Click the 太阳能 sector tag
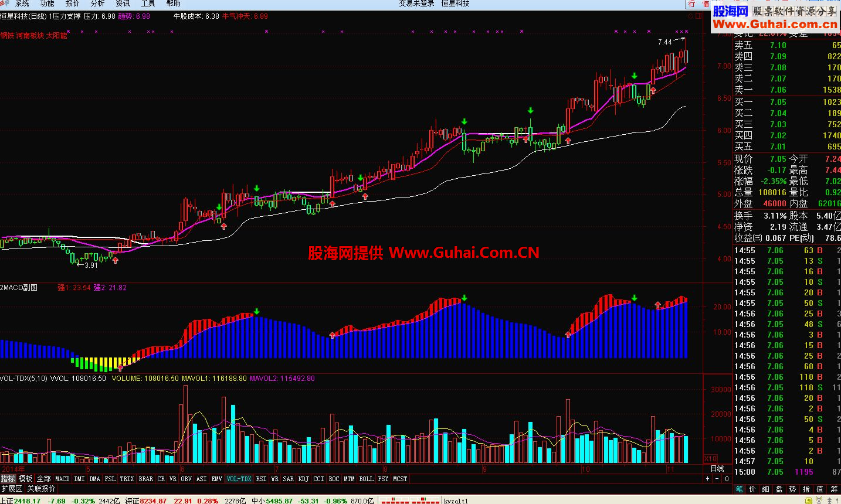Viewport: 841px width, 504px height. [x=57, y=36]
